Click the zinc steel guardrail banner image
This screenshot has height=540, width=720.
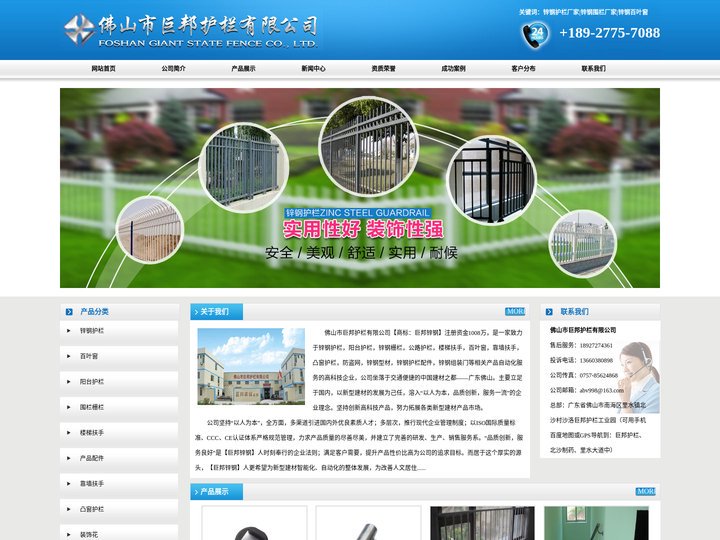360,188
